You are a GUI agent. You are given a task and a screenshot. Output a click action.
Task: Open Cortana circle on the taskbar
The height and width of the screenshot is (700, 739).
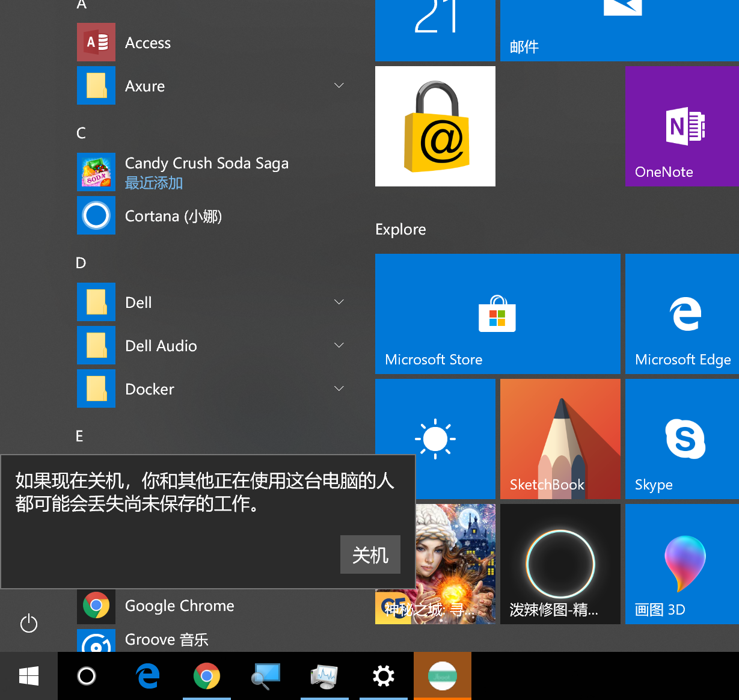tap(87, 676)
